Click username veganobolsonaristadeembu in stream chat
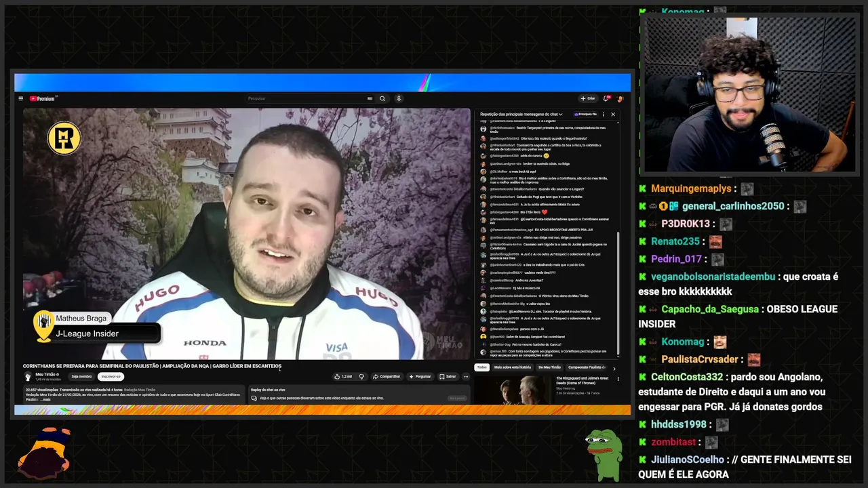The image size is (868, 488). (713, 277)
